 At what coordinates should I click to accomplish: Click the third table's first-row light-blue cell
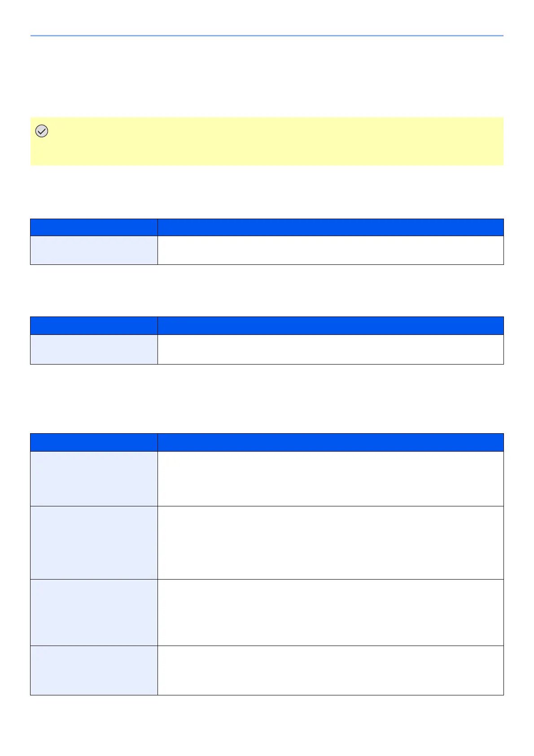[94, 479]
